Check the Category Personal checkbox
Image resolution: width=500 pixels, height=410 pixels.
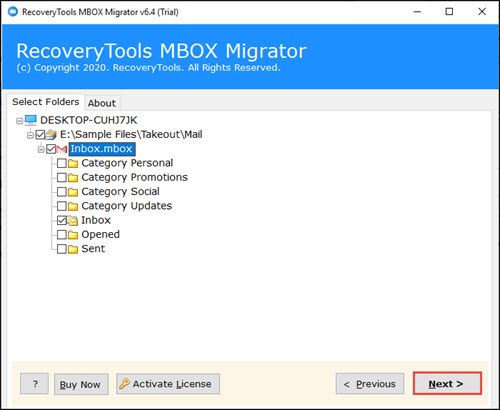pos(62,163)
